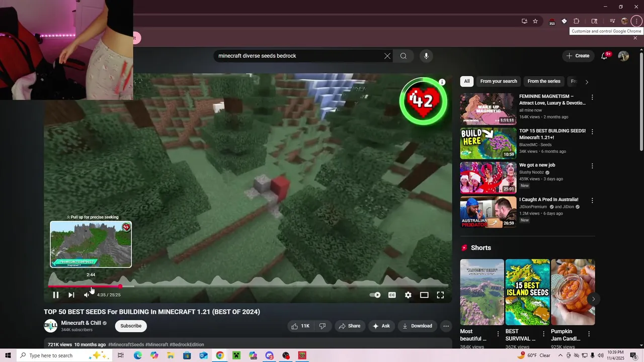Subscribe to Minecraft & Chill
The image size is (644, 362).
(131, 326)
